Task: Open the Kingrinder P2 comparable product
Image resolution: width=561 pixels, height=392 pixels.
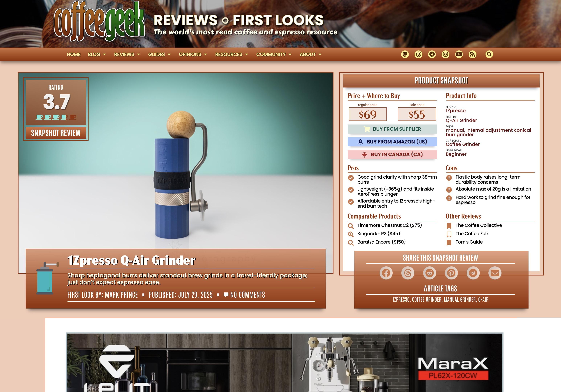Action: [378, 234]
